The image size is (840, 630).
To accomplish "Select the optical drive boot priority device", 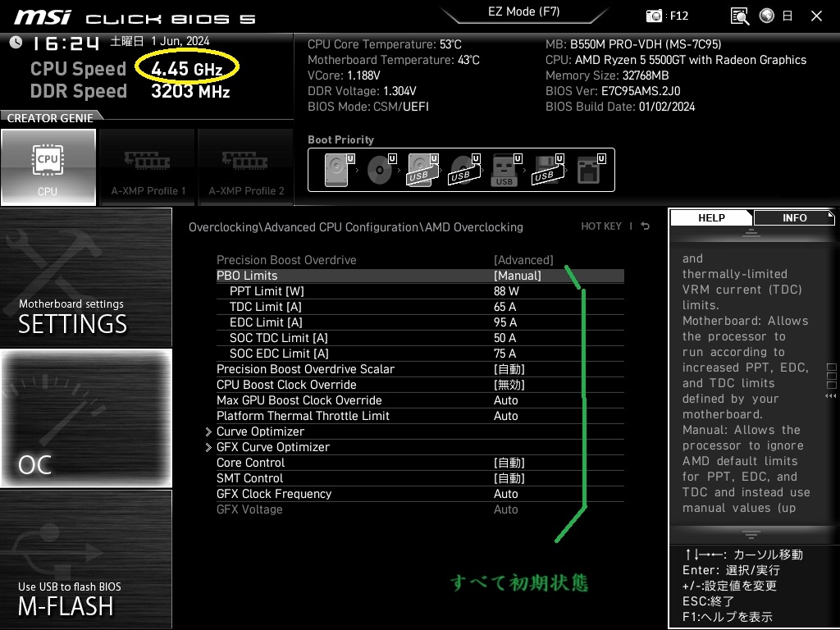I will pos(381,170).
